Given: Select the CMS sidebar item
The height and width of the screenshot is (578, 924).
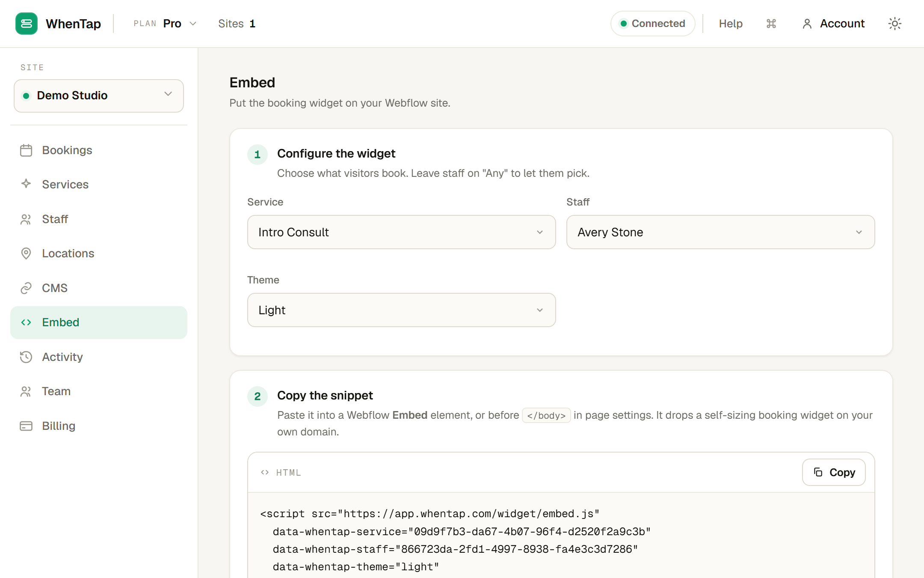Looking at the screenshot, I should tap(99, 288).
